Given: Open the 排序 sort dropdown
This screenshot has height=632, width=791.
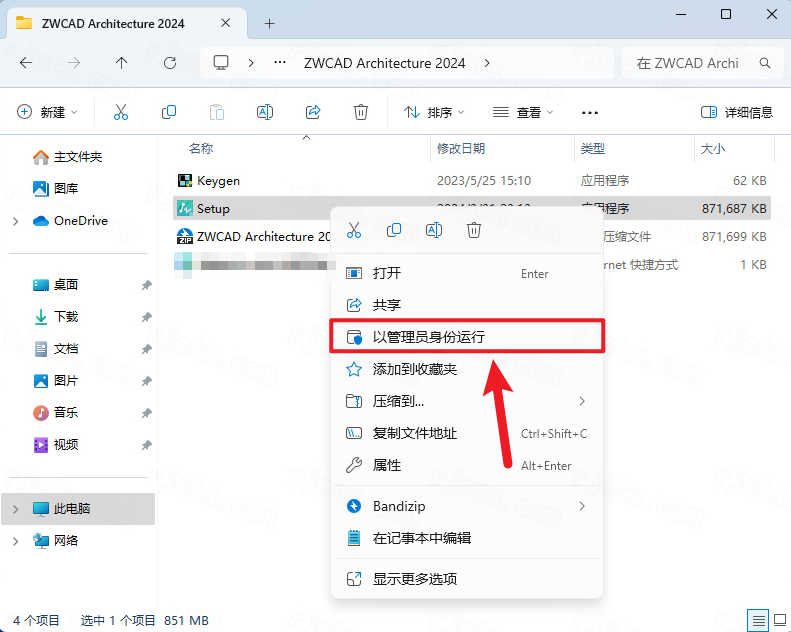Looking at the screenshot, I should [x=428, y=113].
